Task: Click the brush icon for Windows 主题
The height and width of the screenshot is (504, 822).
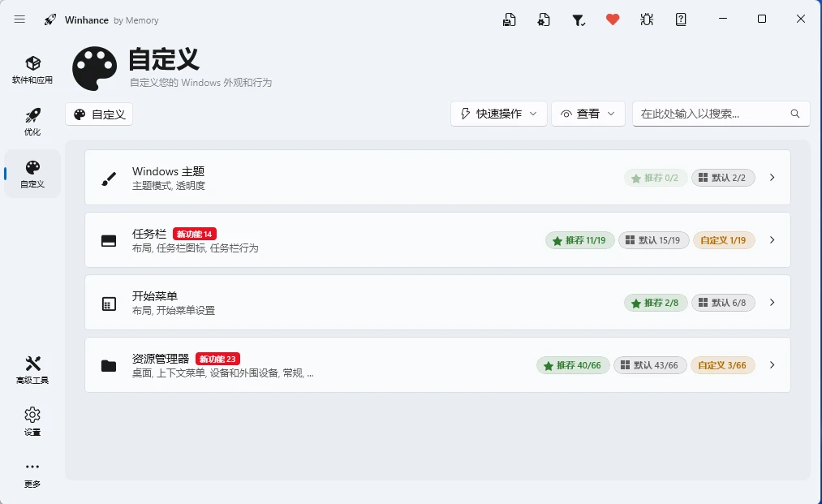Action: click(x=109, y=179)
